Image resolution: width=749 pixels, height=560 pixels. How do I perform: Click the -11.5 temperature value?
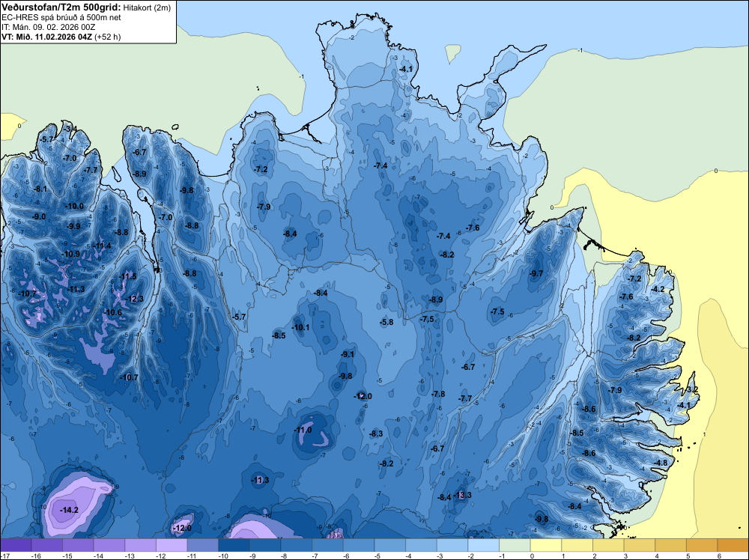pos(127,276)
